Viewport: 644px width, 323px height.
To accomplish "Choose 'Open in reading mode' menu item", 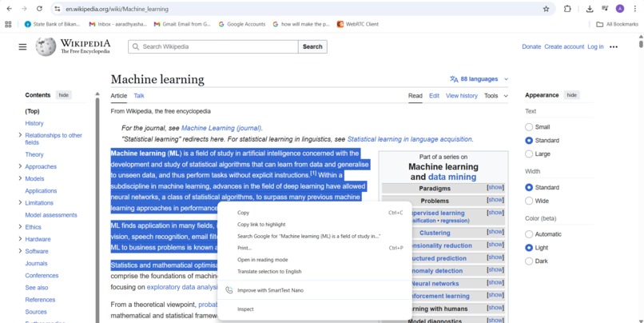I will pos(314,260).
